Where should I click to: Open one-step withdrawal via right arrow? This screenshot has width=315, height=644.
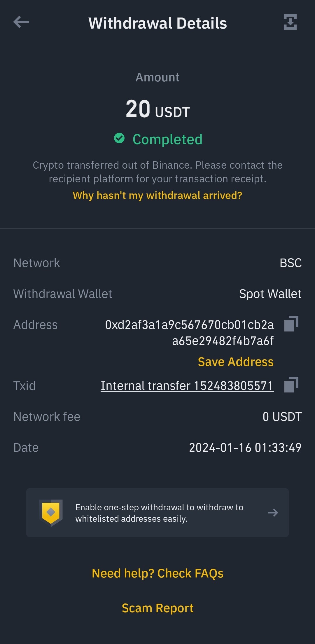click(273, 513)
